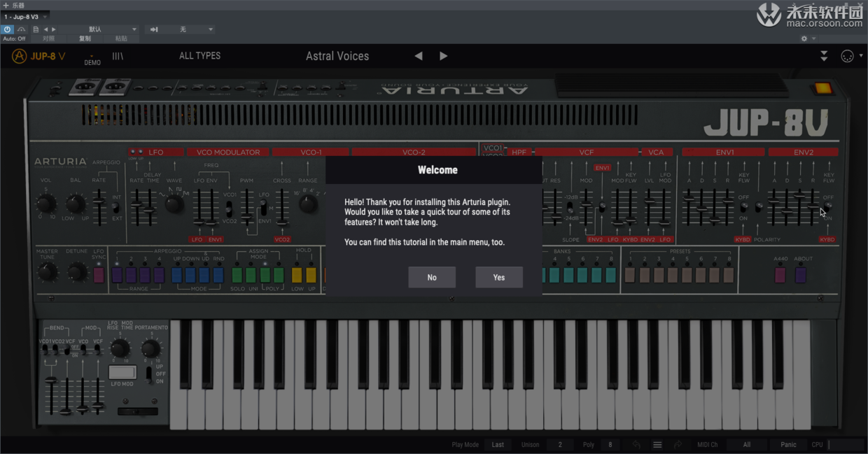Open the DEMO menu dropdown
Image resolution: width=868 pixels, height=454 pixels.
92,59
